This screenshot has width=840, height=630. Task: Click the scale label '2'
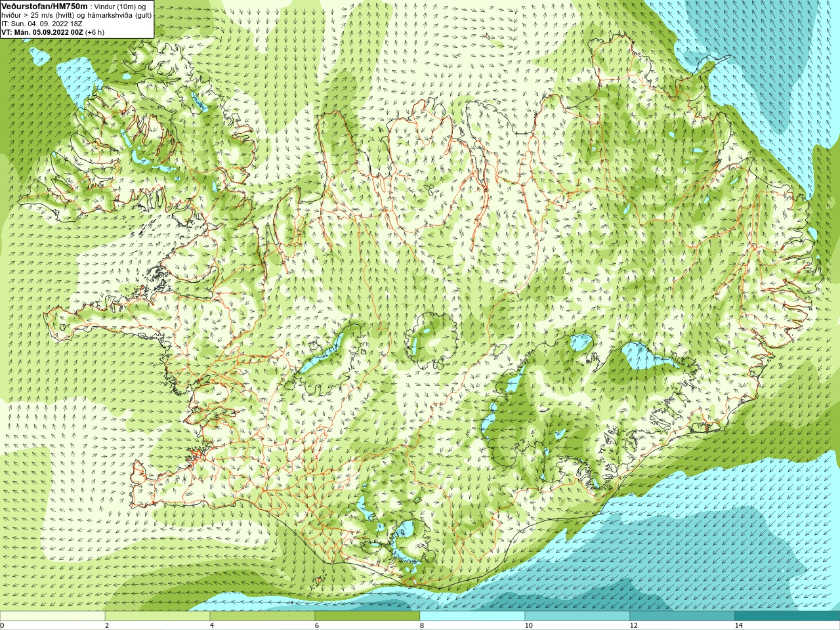click(107, 625)
